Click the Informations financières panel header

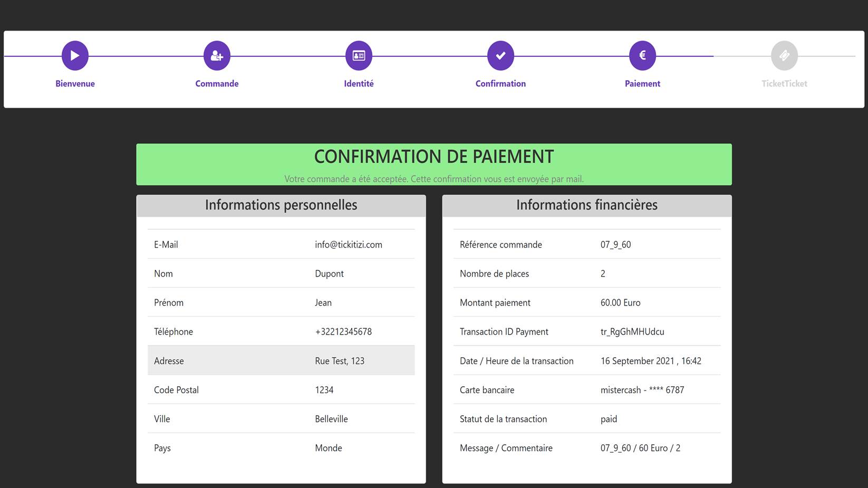pyautogui.click(x=586, y=206)
